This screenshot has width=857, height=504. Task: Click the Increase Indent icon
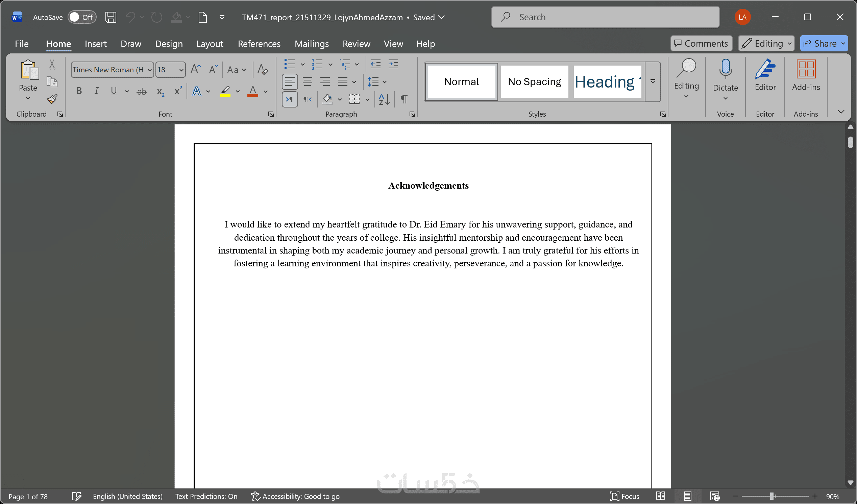tap(393, 64)
